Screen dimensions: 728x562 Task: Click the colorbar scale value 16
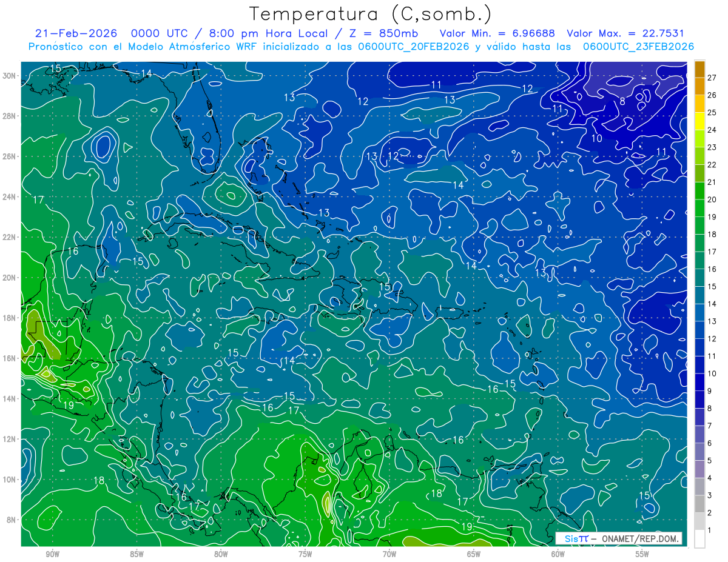[x=712, y=269]
